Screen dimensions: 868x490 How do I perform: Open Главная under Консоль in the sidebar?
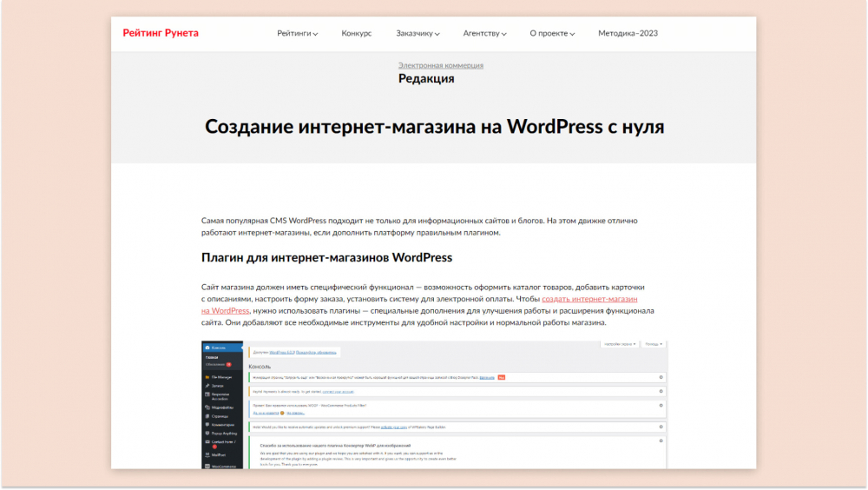(x=212, y=358)
